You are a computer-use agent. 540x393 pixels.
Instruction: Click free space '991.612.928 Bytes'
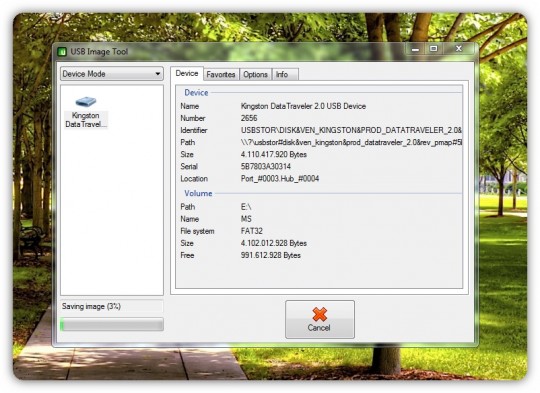tap(271, 255)
